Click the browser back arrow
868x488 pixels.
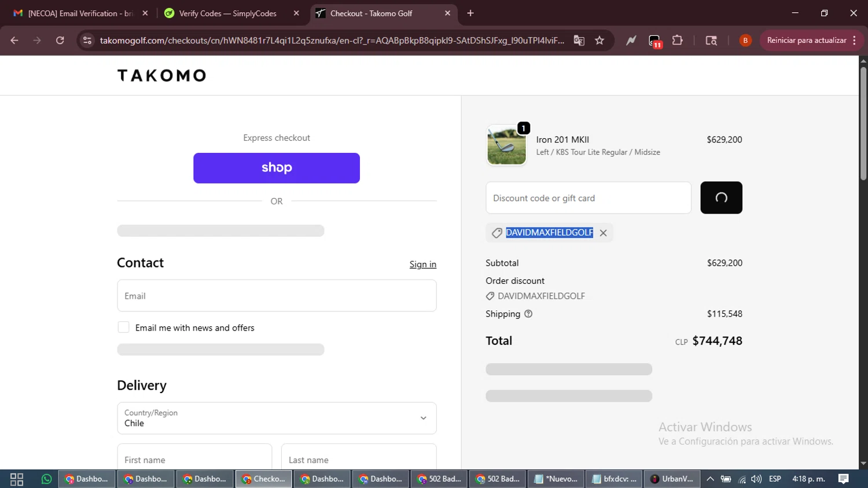pos(14,41)
